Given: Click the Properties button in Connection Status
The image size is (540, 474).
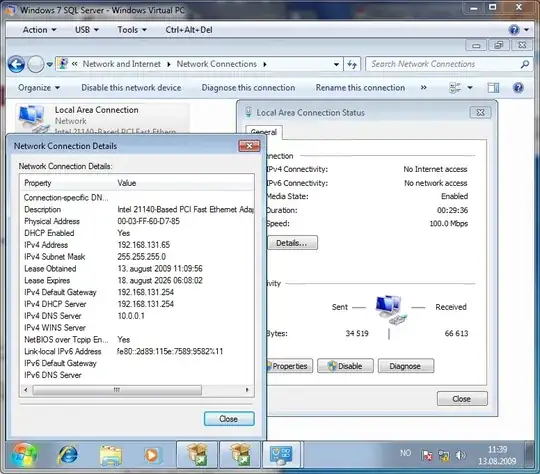Looking at the screenshot, I should [x=289, y=366].
